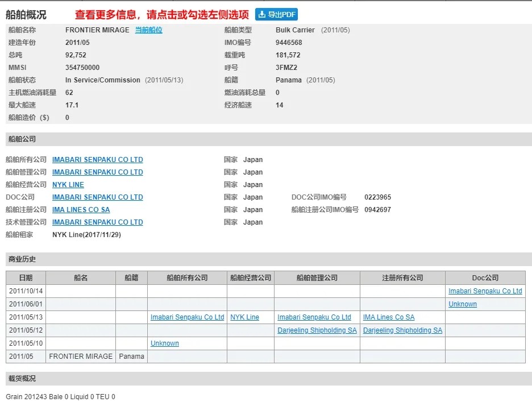Click the 船籍 column header in history table
Image resolution: width=532 pixels, height=402 pixels.
click(x=131, y=277)
